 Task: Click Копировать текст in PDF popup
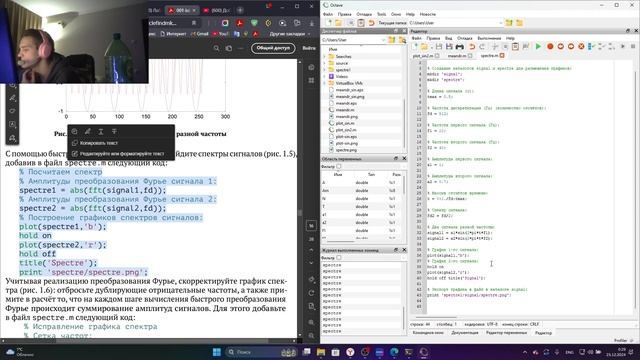(99, 143)
